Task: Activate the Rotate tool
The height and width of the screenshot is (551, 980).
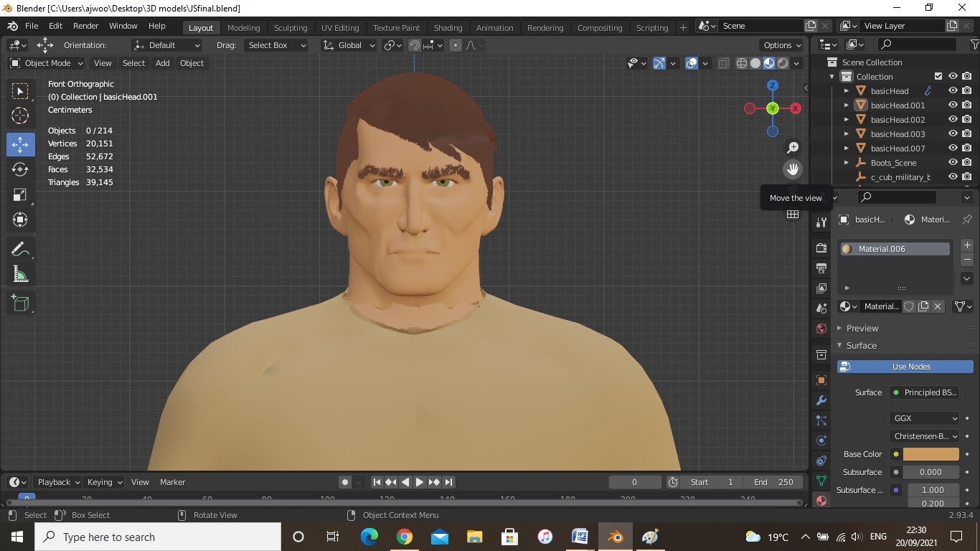Action: click(x=20, y=169)
